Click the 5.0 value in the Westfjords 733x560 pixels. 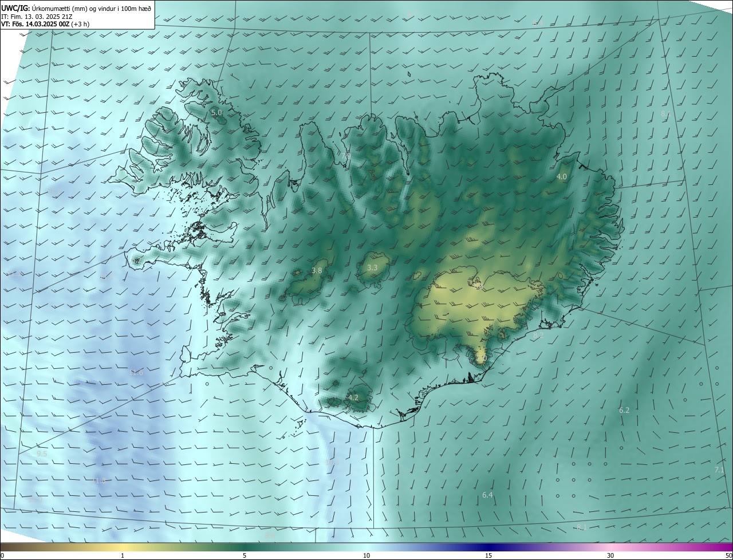coord(216,113)
